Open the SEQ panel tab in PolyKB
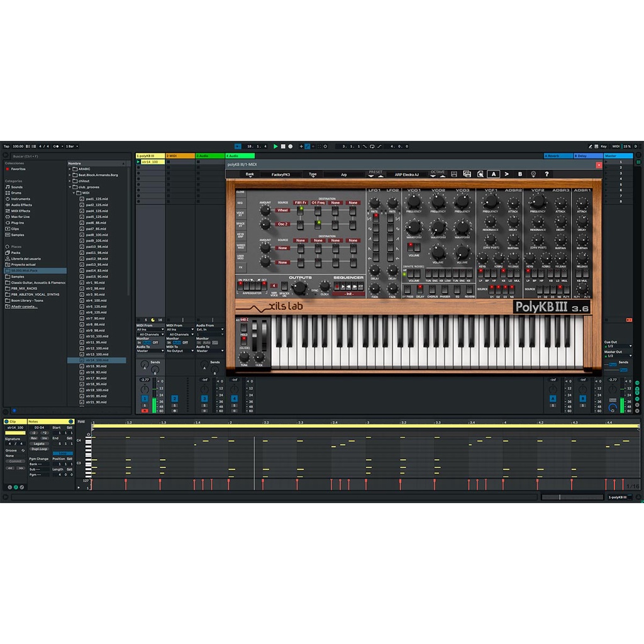The image size is (644, 644). 240,203
